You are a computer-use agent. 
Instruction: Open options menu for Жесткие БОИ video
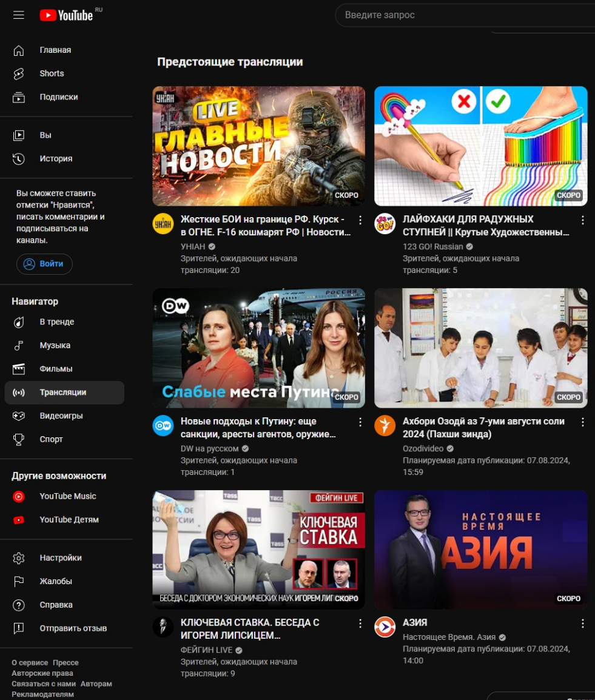click(x=360, y=220)
